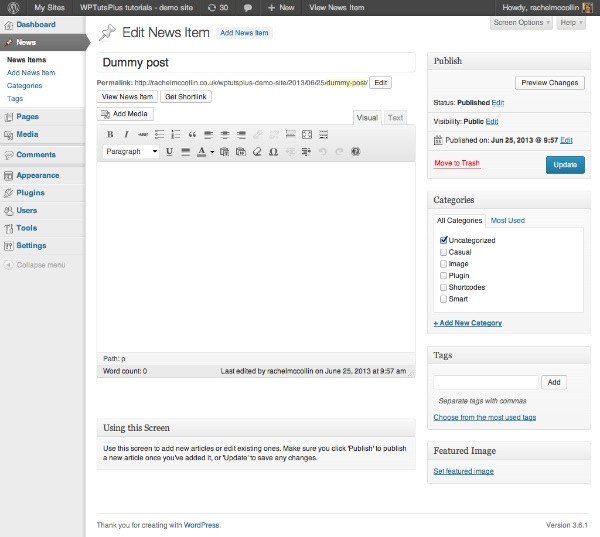Indent the paragraph

[x=306, y=152]
